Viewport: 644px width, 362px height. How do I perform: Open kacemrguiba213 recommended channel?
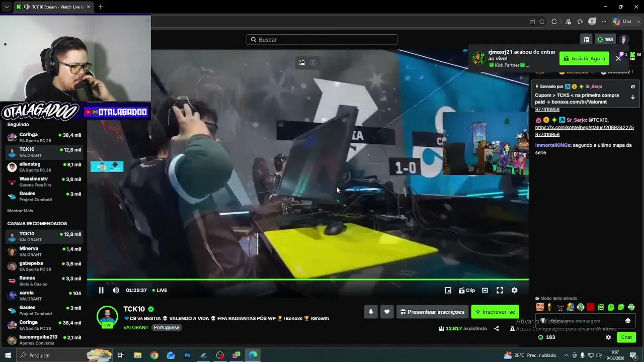click(x=44, y=340)
